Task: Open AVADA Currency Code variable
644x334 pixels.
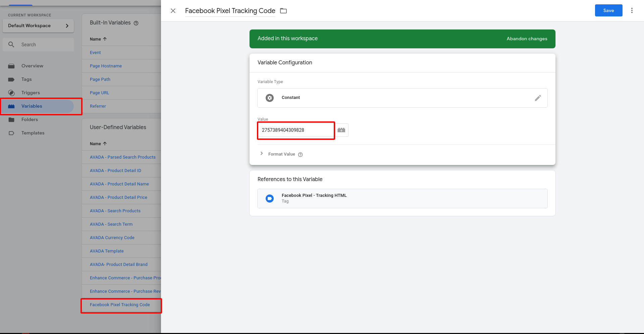Action: click(112, 238)
